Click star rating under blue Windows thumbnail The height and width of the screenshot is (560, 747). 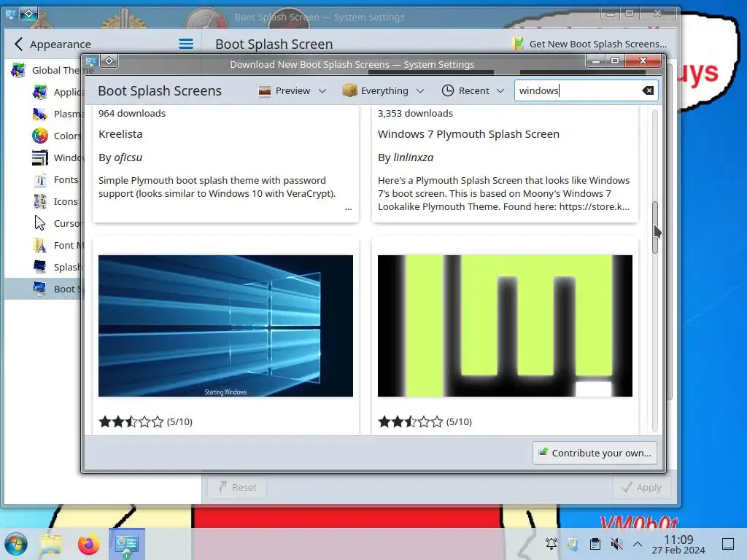coord(131,422)
